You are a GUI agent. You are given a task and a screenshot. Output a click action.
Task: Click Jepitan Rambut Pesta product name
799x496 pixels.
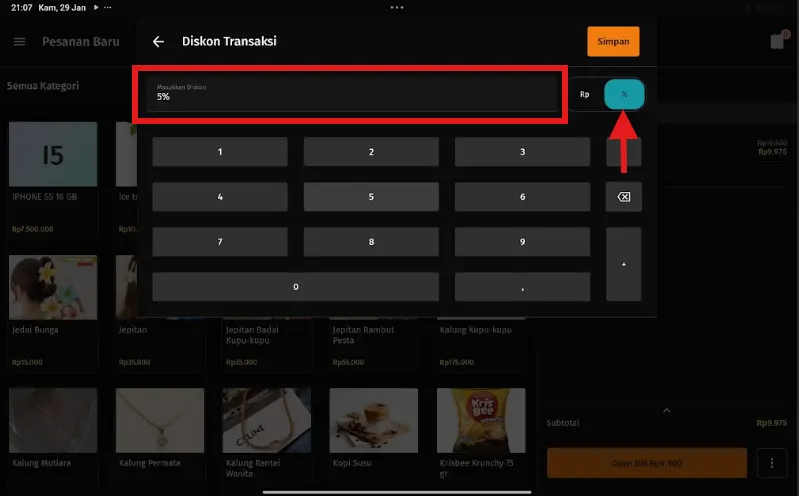pos(363,335)
